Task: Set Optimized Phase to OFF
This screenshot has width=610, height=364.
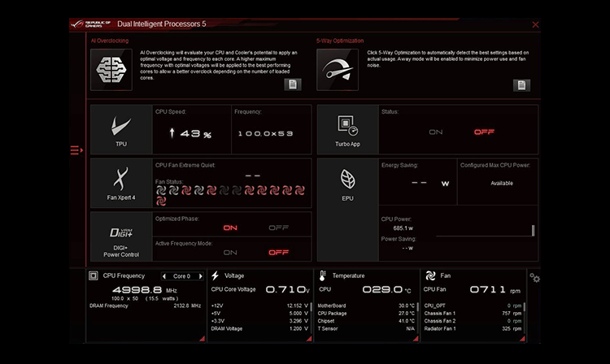Action: click(x=278, y=227)
